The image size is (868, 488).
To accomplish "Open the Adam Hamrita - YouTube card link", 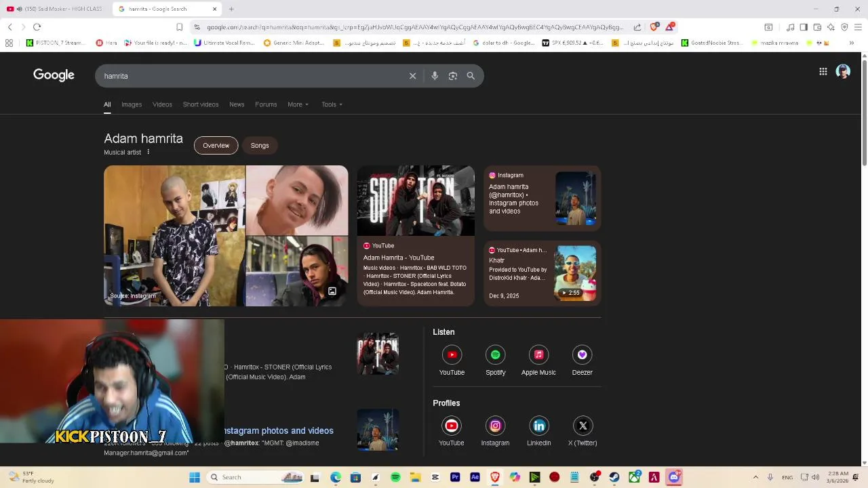I will pyautogui.click(x=399, y=258).
